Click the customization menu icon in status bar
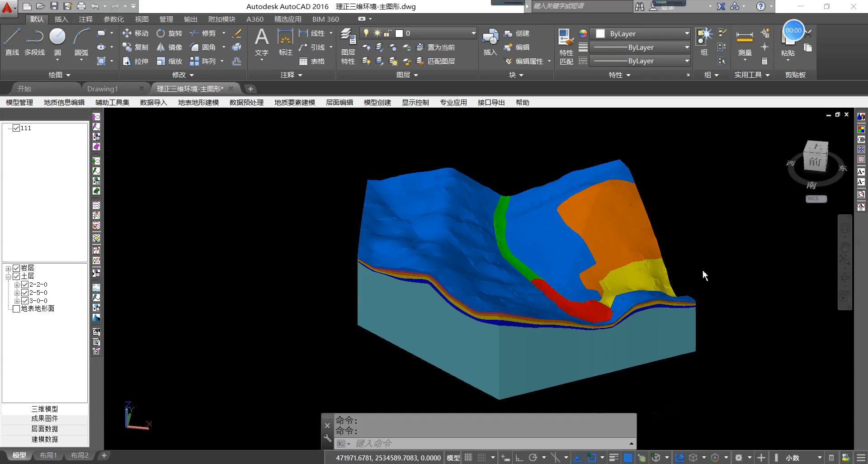Image resolution: width=868 pixels, height=464 pixels. point(861,458)
